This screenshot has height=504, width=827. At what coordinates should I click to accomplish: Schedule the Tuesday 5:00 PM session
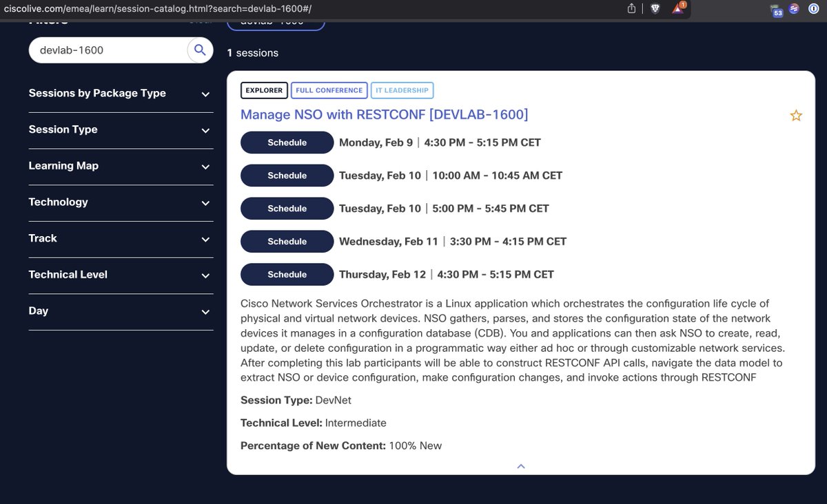click(287, 209)
